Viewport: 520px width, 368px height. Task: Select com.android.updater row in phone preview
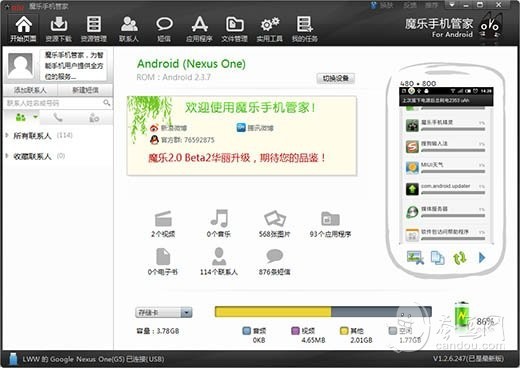[x=445, y=189]
